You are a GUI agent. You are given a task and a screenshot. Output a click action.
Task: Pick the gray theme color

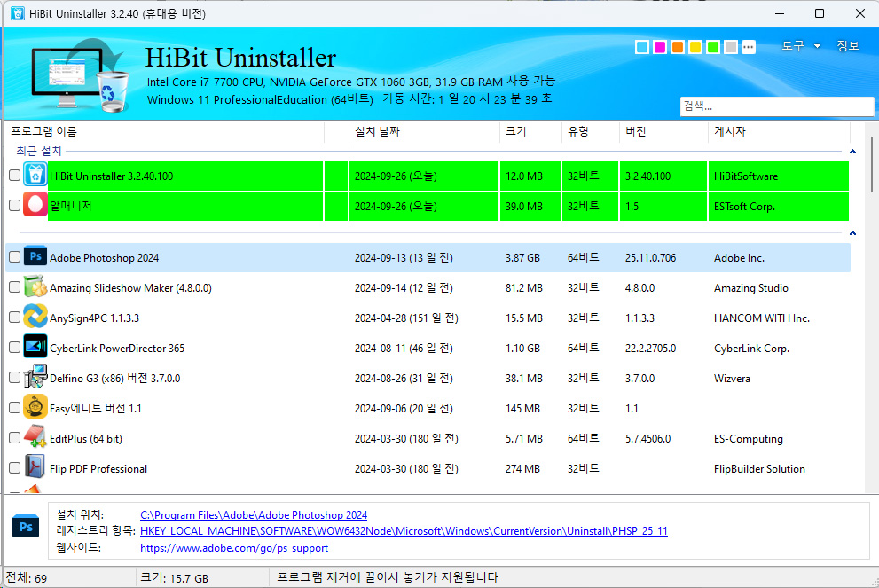731,47
